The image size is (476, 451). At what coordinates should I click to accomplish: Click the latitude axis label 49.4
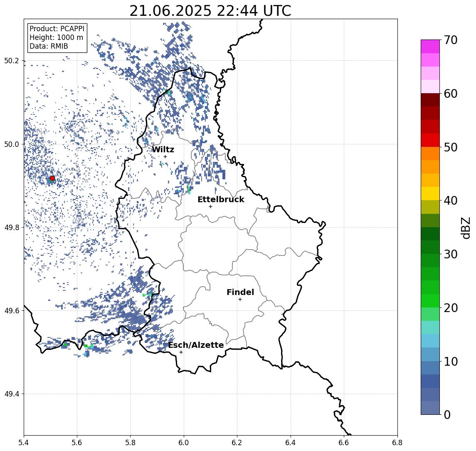click(12, 394)
